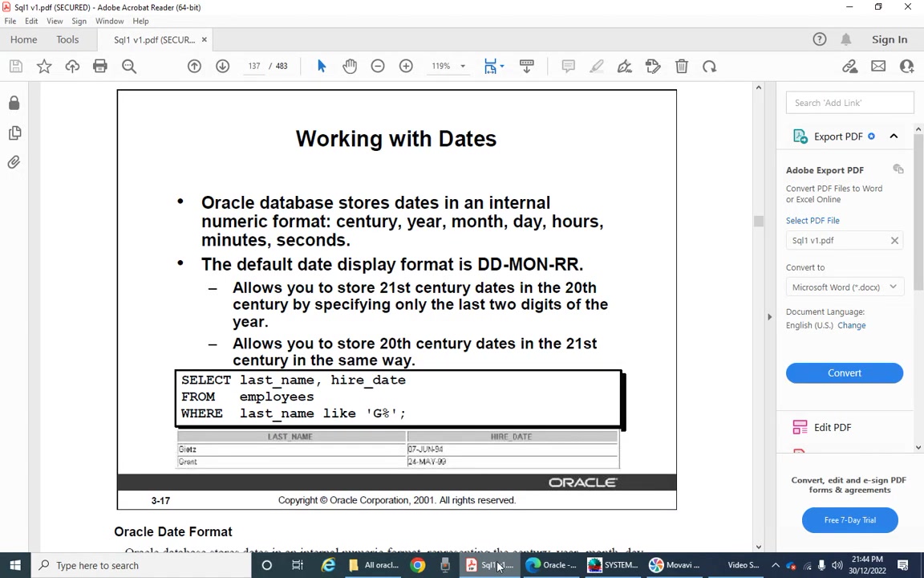Screen dimensions: 924x578
Task: Open the Convert to Microsoft Word dropdown
Action: click(x=844, y=287)
